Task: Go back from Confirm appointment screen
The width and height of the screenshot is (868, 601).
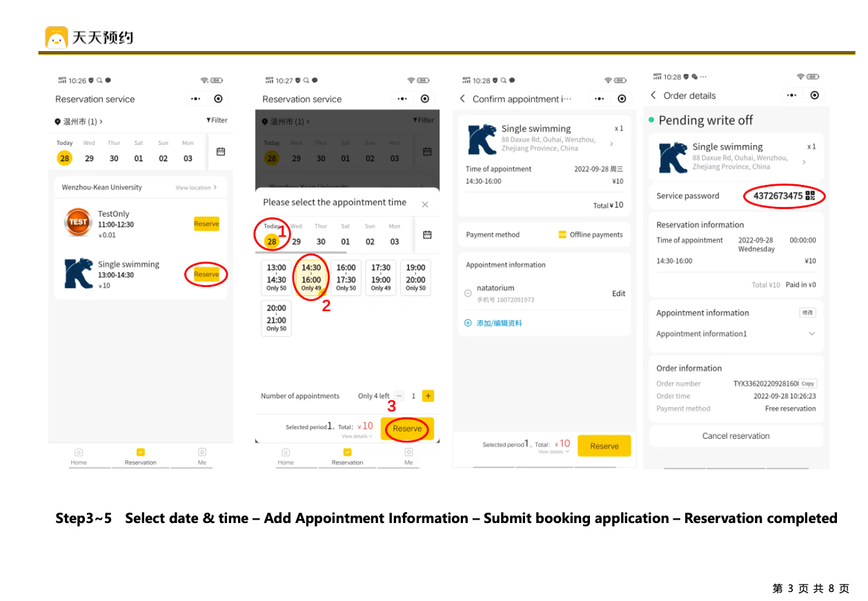Action: click(x=462, y=99)
